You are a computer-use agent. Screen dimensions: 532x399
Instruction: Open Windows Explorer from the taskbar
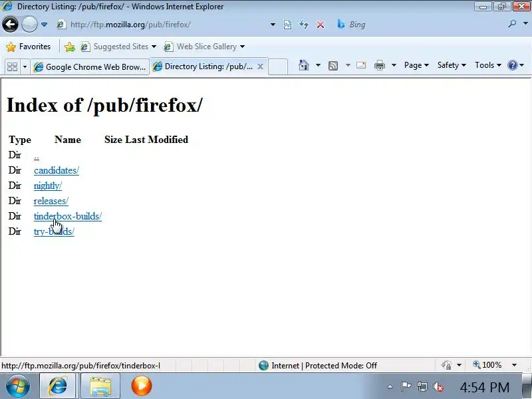(100, 386)
